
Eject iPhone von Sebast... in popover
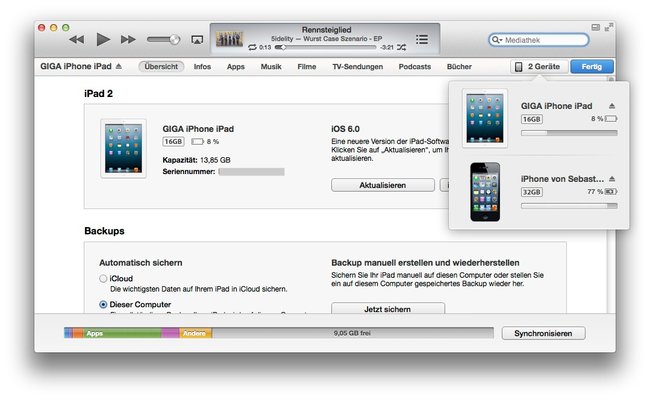[612, 179]
